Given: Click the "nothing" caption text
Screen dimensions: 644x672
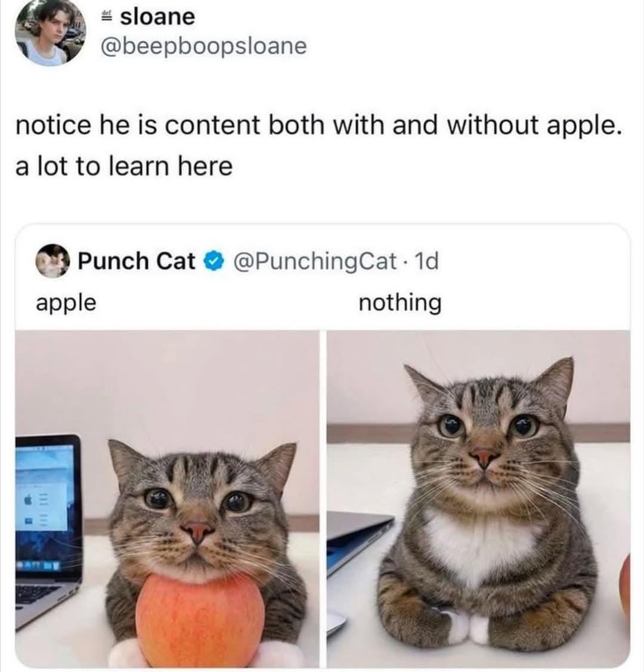Looking at the screenshot, I should (x=400, y=303).
